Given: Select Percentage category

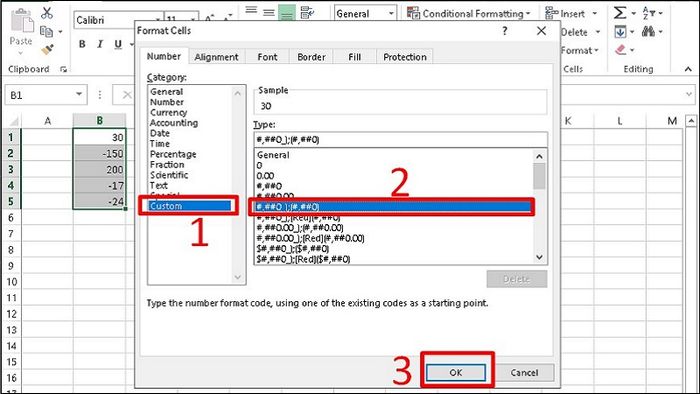Looking at the screenshot, I should (x=173, y=154).
